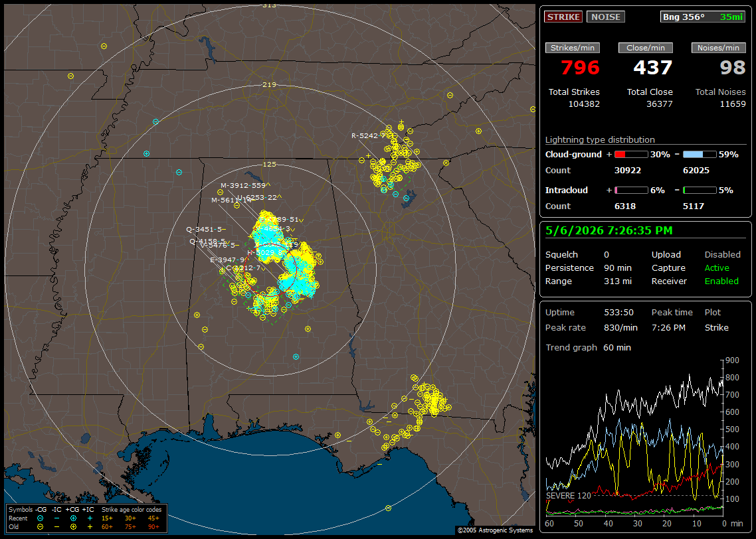Select the Noises/min label box
Screen dimensions: 756x539
click(718, 48)
